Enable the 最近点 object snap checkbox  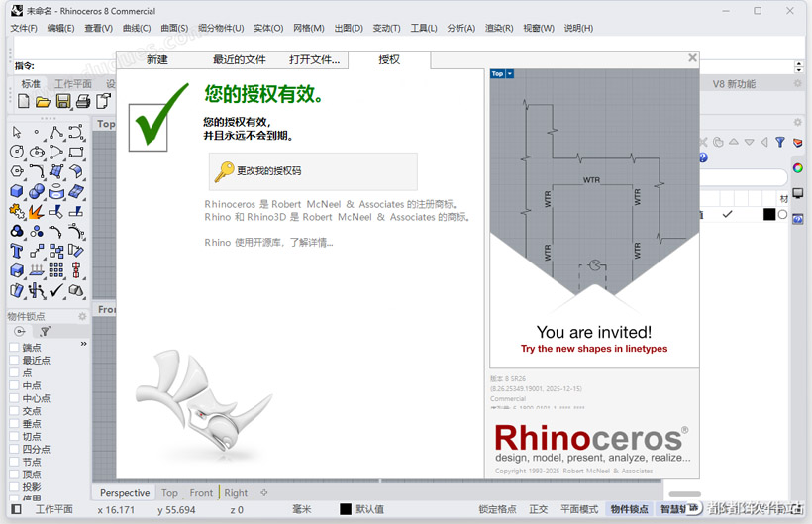pos(15,360)
